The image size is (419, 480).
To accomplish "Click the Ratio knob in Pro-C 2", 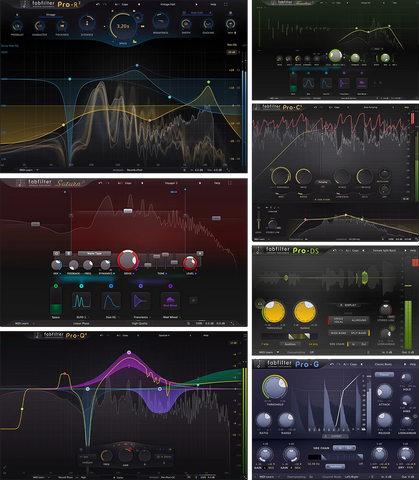I will [x=303, y=176].
